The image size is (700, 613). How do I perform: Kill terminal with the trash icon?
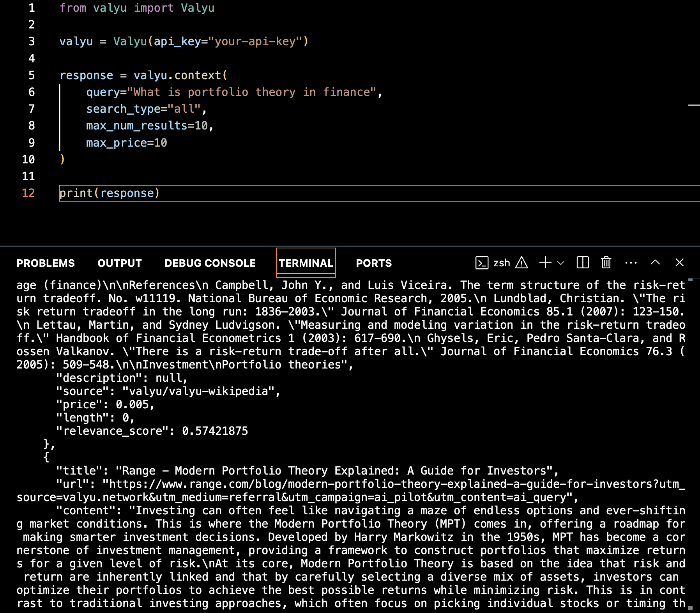(606, 262)
